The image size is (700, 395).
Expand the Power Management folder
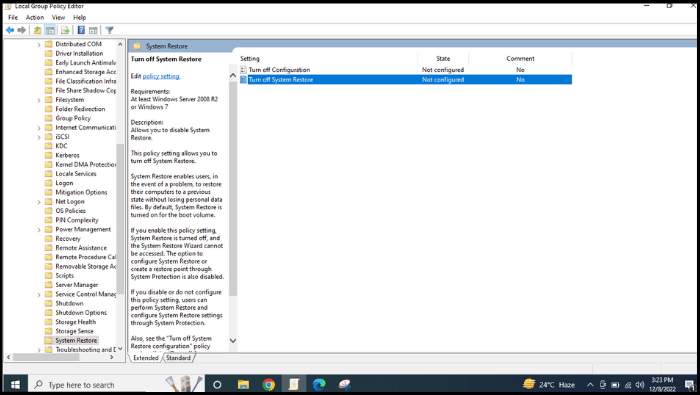(39, 230)
